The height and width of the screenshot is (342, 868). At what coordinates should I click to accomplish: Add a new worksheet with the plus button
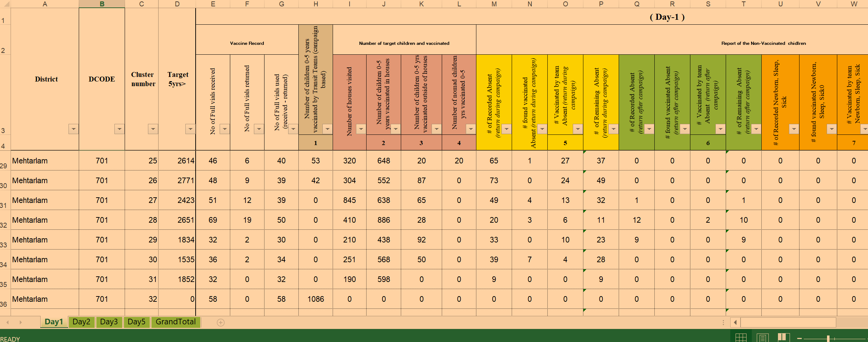[x=221, y=322]
